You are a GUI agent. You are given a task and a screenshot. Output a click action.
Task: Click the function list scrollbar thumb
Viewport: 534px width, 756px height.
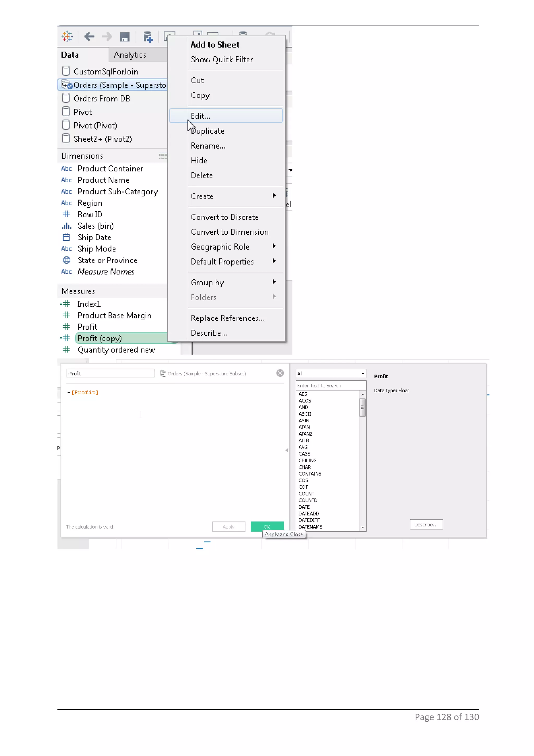click(x=362, y=407)
